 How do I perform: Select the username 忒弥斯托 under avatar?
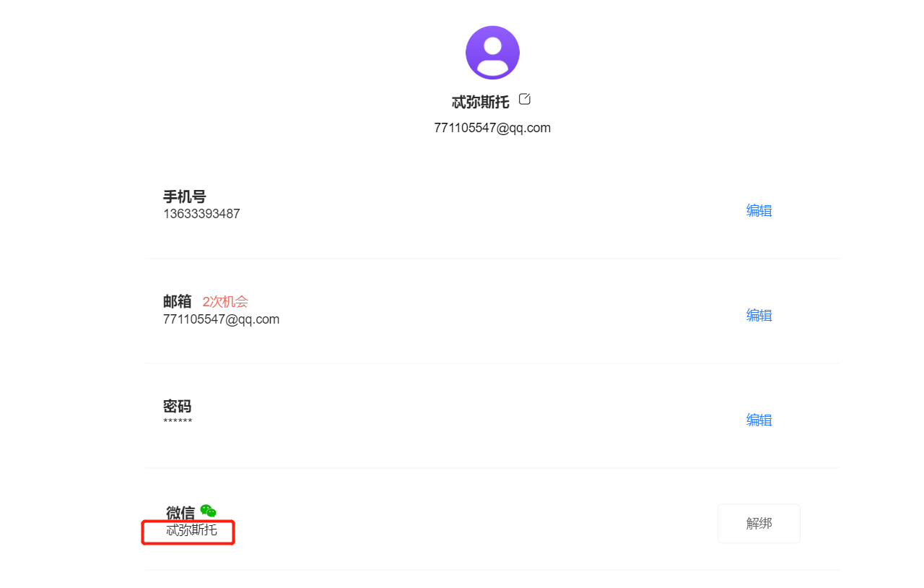[481, 102]
